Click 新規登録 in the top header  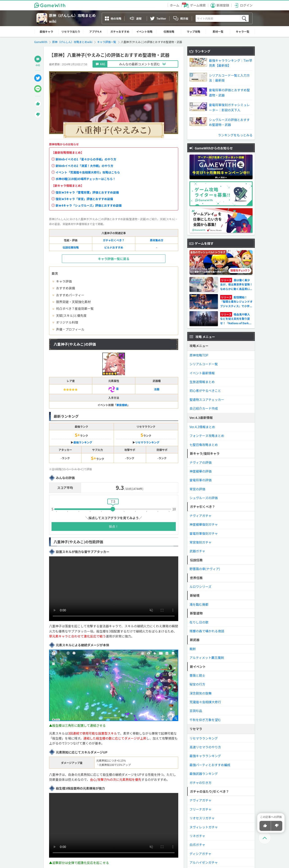point(220,5)
